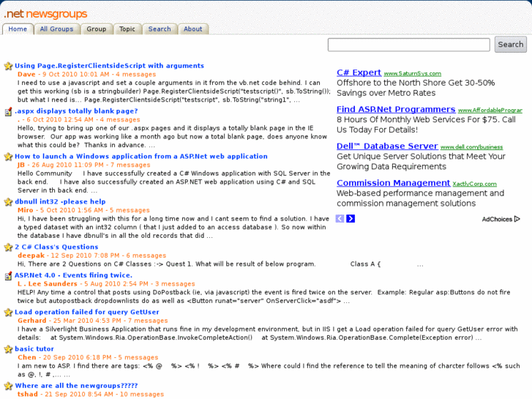Show previous ads with the left arrow
The height and width of the screenshot is (399, 532).
coord(340,219)
